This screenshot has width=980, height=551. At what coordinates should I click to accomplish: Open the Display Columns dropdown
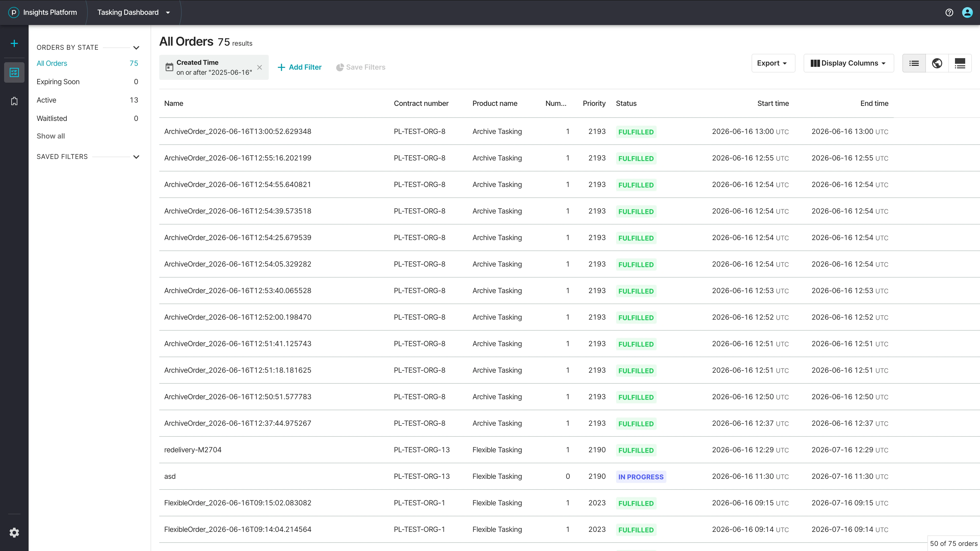tap(848, 63)
